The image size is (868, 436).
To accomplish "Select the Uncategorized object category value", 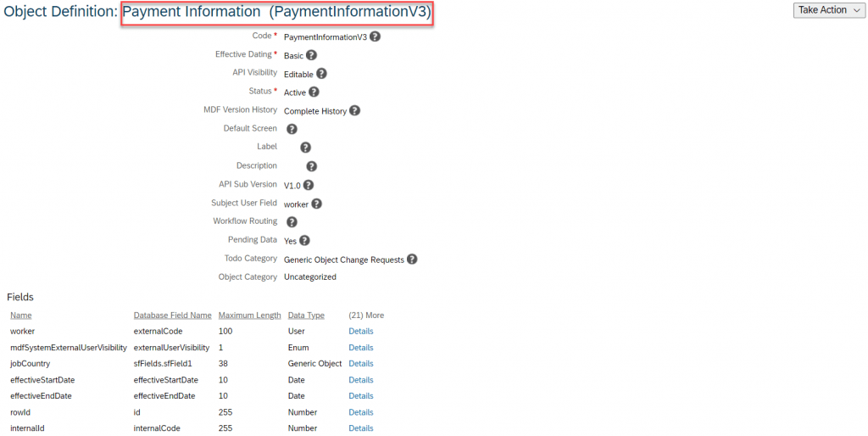I will 310,277.
